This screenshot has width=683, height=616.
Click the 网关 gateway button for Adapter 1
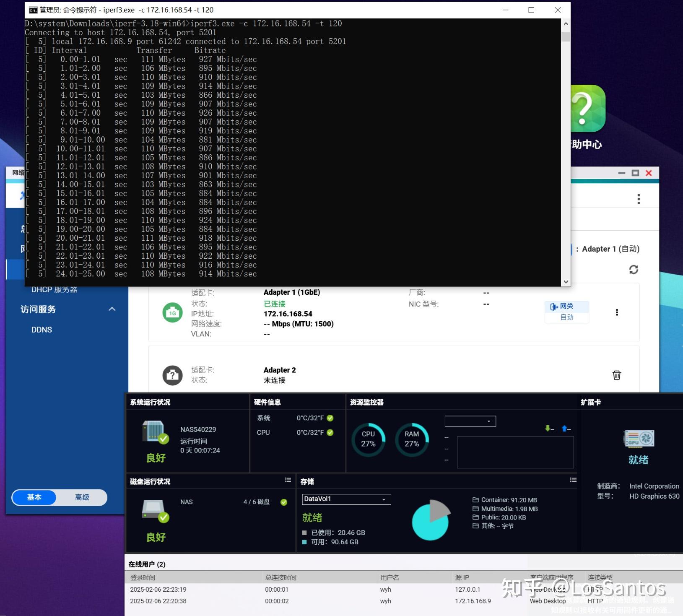click(x=567, y=307)
